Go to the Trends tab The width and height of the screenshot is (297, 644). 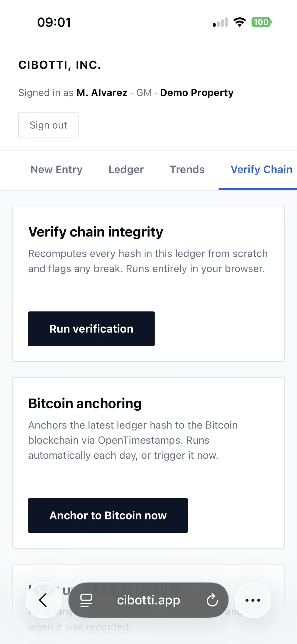[187, 169]
